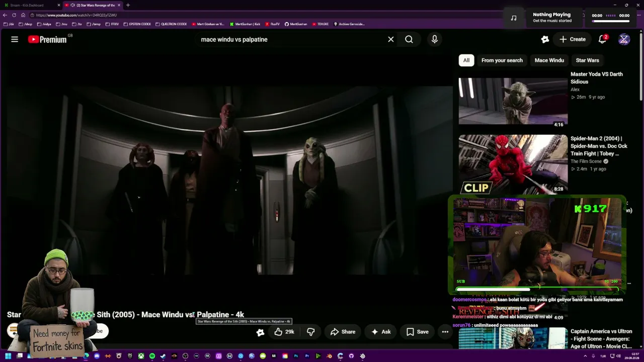Open the Archive Genocide bookmark
Image resolution: width=644 pixels, height=362 pixels.
[x=349, y=24]
